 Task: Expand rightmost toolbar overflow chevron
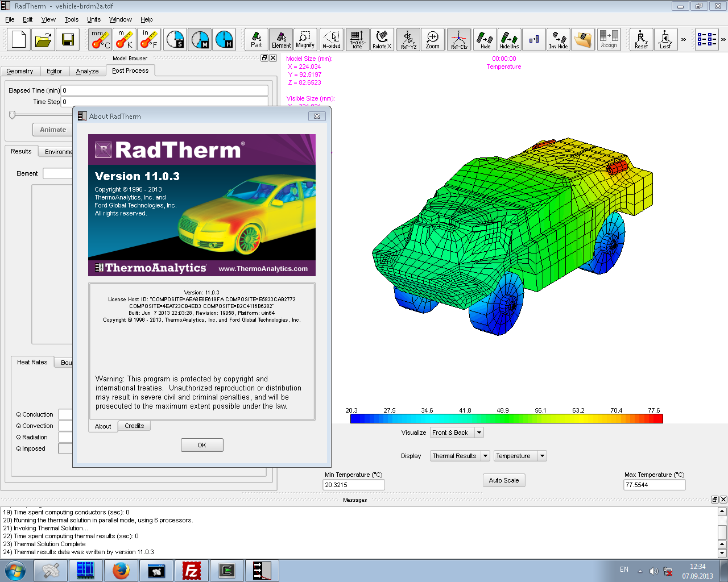point(723,40)
